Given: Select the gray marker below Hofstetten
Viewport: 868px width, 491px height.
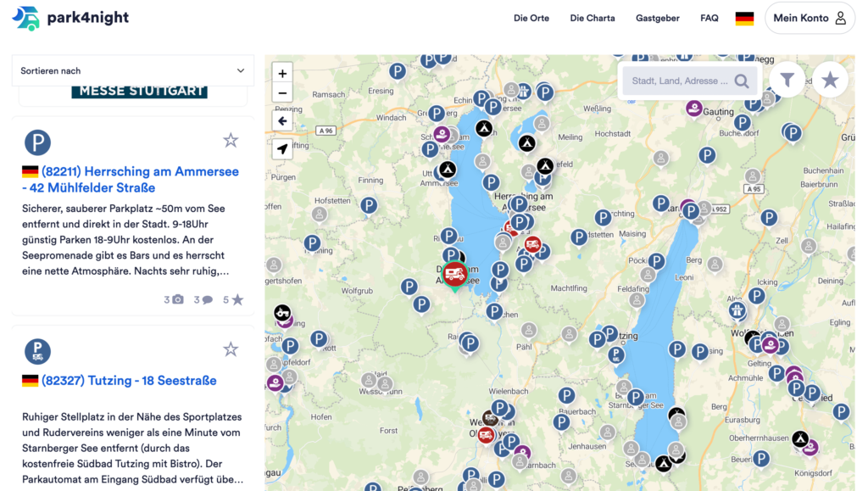Looking at the screenshot, I should click(x=320, y=215).
